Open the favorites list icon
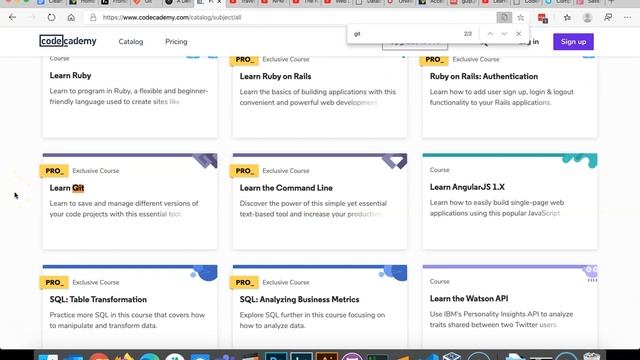 (x=567, y=18)
